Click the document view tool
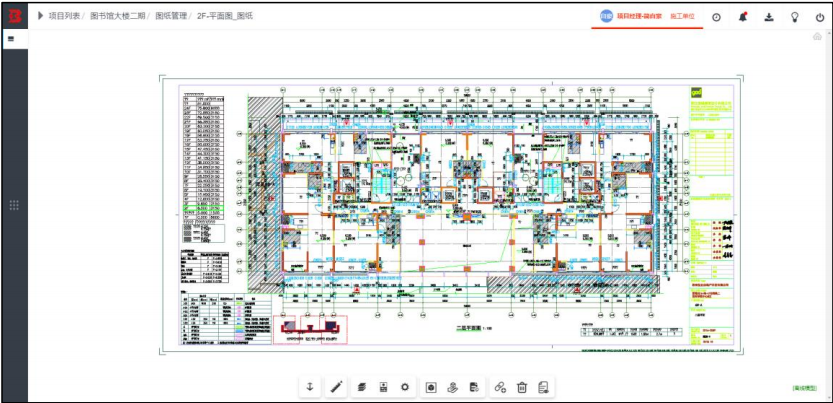 point(543,388)
